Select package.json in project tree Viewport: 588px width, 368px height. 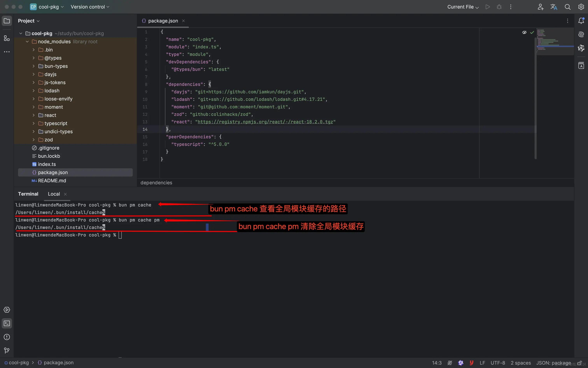75,172
